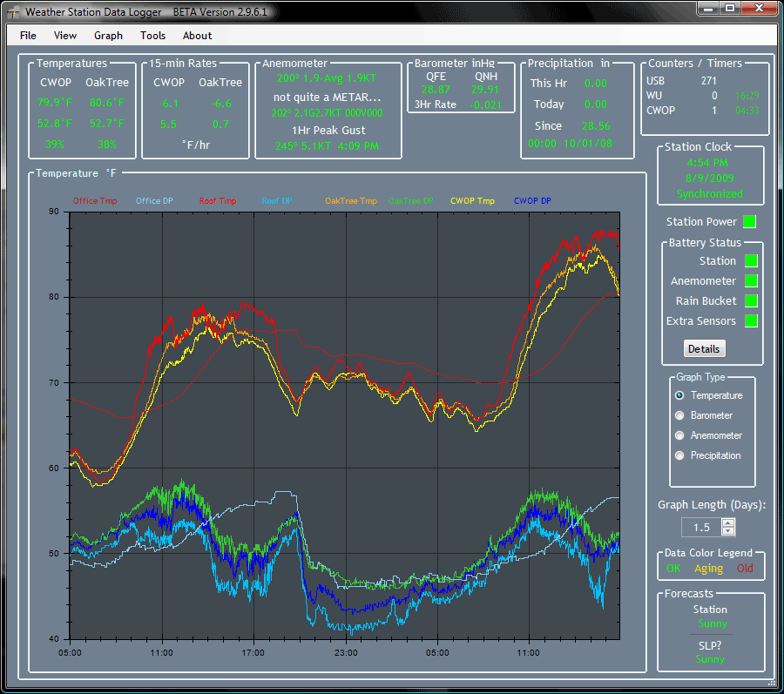
Task: Open the View menu
Action: point(65,36)
